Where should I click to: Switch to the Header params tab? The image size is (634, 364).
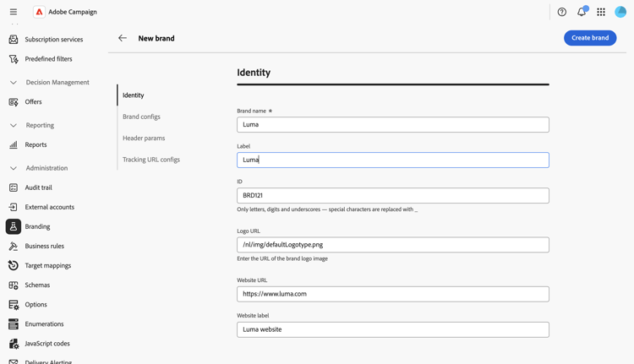click(x=144, y=139)
